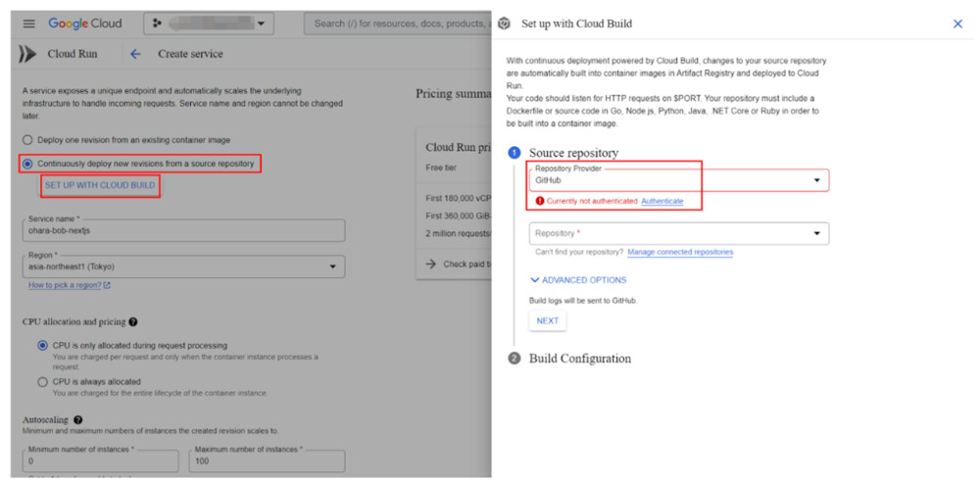Click the Cloud Run product icon
Screen dimensions: 980x485
click(28, 54)
